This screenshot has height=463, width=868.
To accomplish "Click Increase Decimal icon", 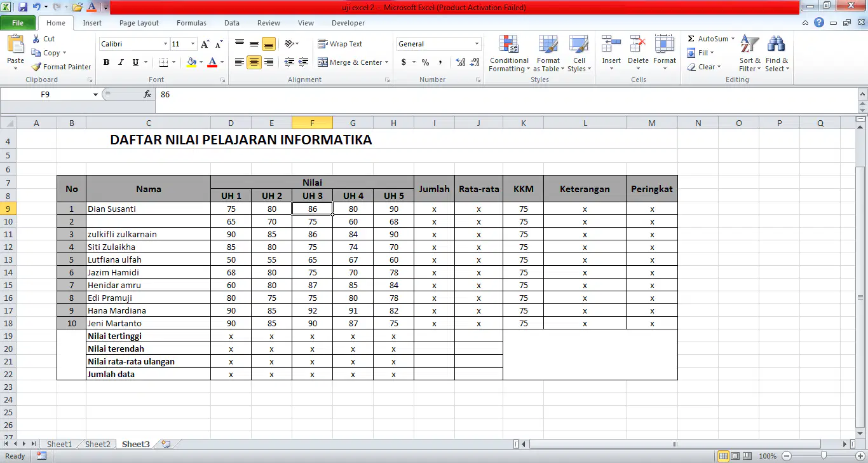I will coord(460,62).
